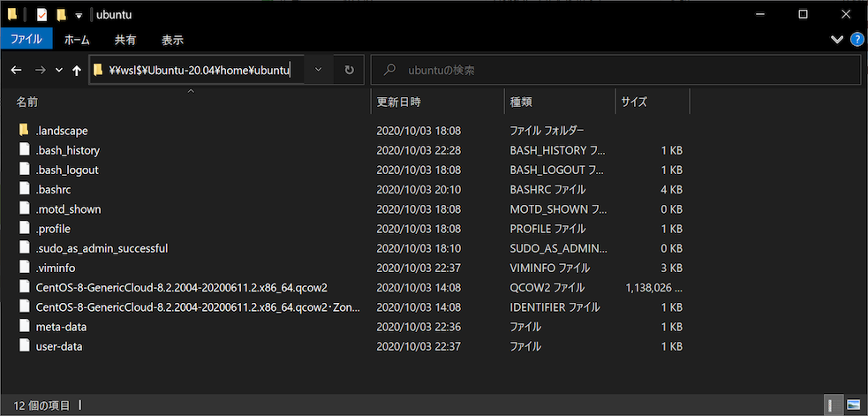The height and width of the screenshot is (416, 868).
Task: Click the .bash_history file name
Action: 67,150
